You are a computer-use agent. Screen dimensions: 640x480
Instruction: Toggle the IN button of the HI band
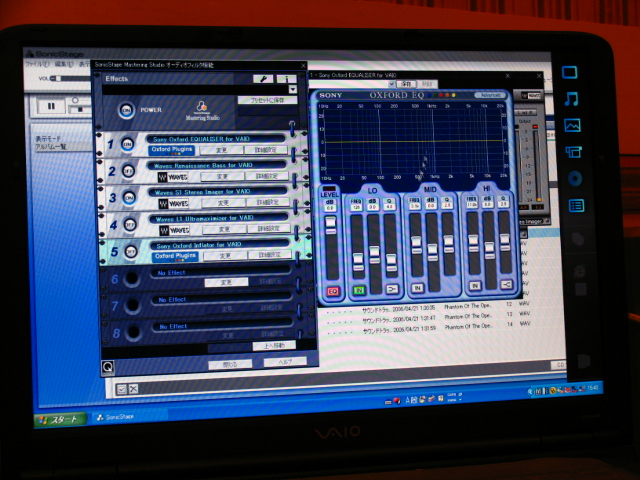pos(475,285)
